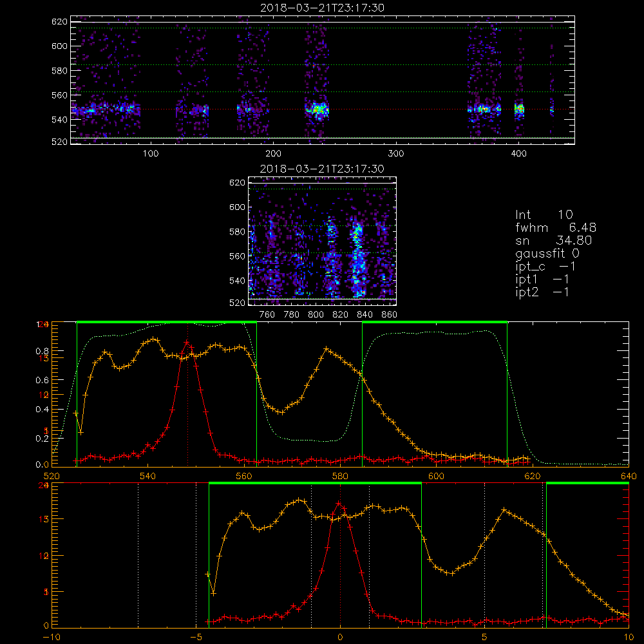Click the 0.6 label on profile plot y-axis
This screenshot has height=644, width=644.
(x=43, y=381)
